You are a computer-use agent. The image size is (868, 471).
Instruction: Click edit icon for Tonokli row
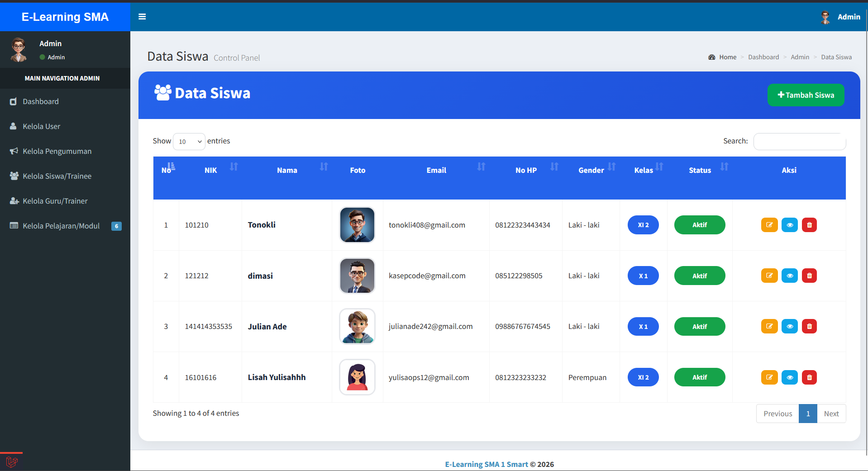coord(769,225)
